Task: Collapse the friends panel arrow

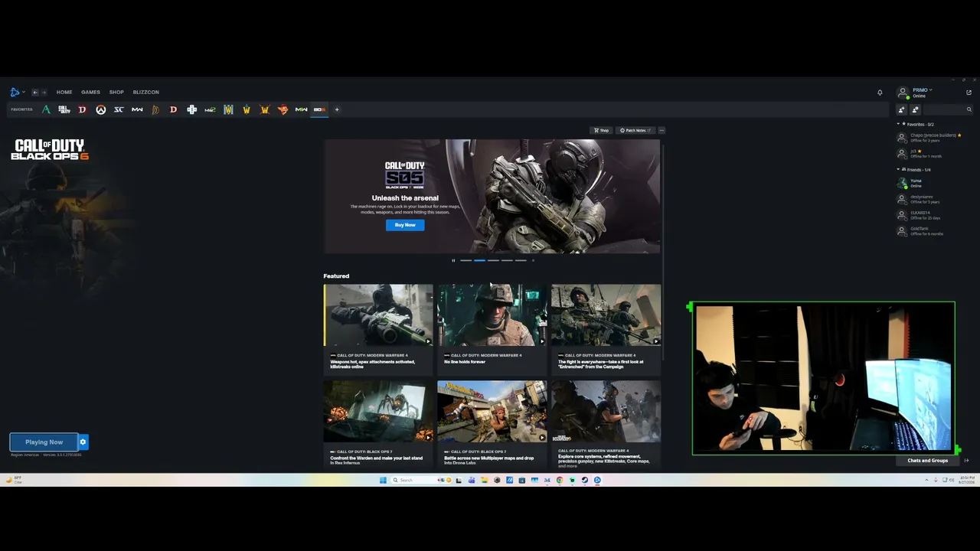Action: click(967, 461)
